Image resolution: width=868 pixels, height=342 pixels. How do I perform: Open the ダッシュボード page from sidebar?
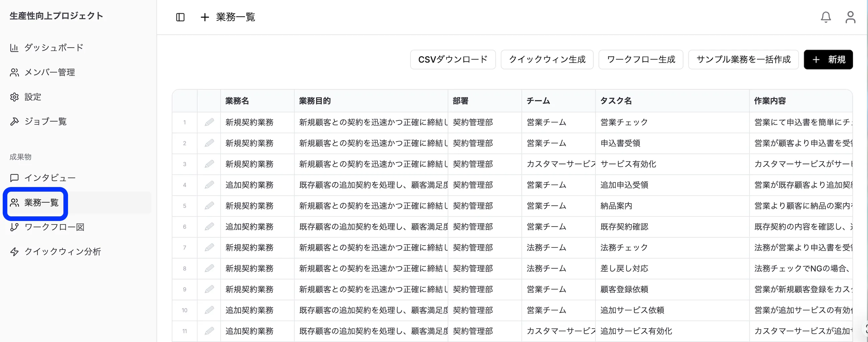coord(53,47)
